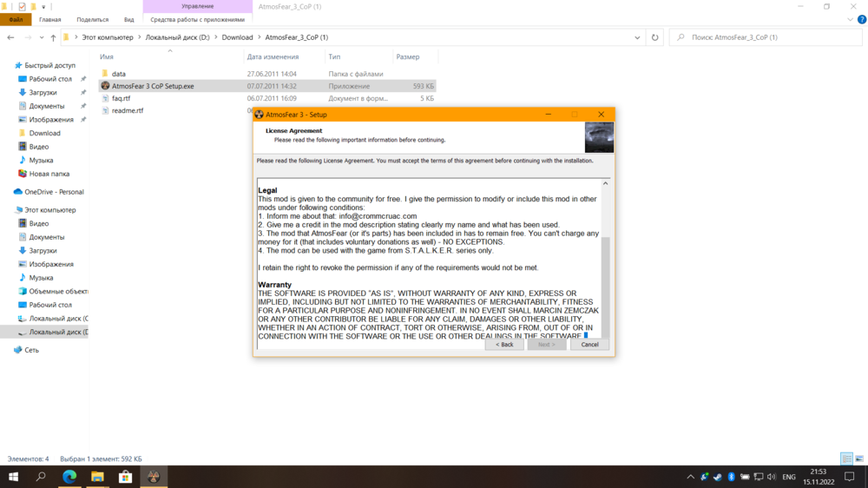Switch to large icons view layout

click(859, 458)
